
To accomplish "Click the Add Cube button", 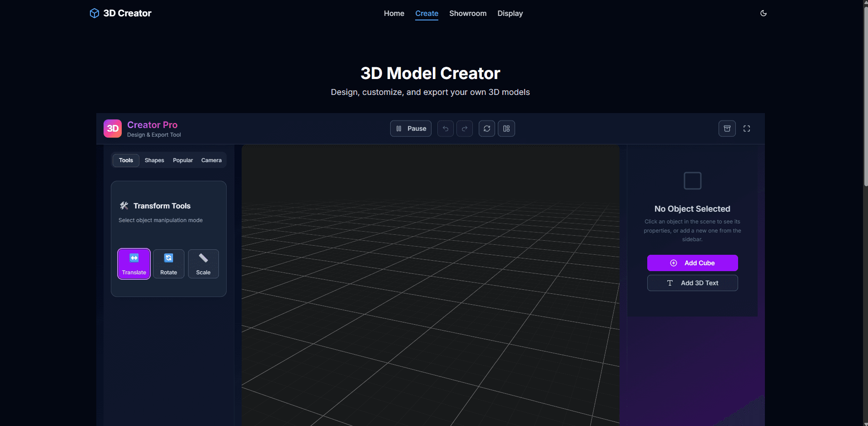I will pyautogui.click(x=692, y=263).
